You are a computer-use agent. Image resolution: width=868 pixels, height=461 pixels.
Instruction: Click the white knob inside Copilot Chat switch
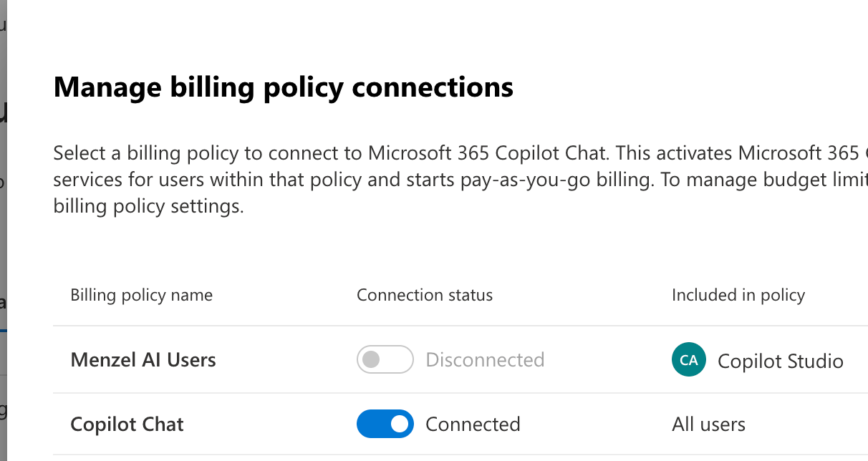tap(400, 424)
